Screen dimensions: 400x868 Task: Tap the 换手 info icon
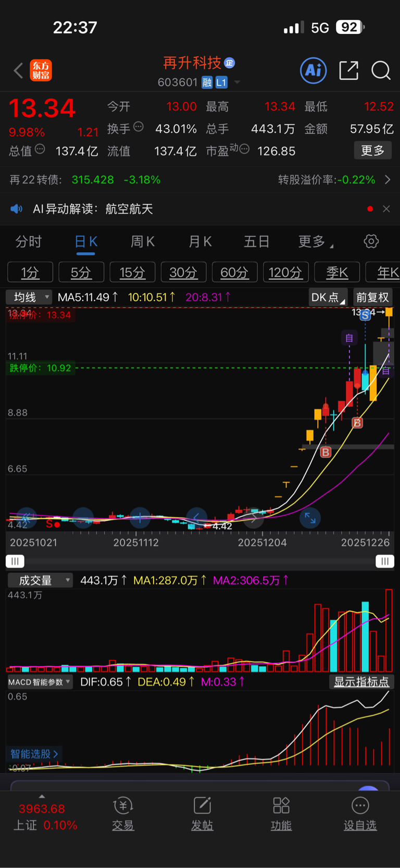coord(138,126)
